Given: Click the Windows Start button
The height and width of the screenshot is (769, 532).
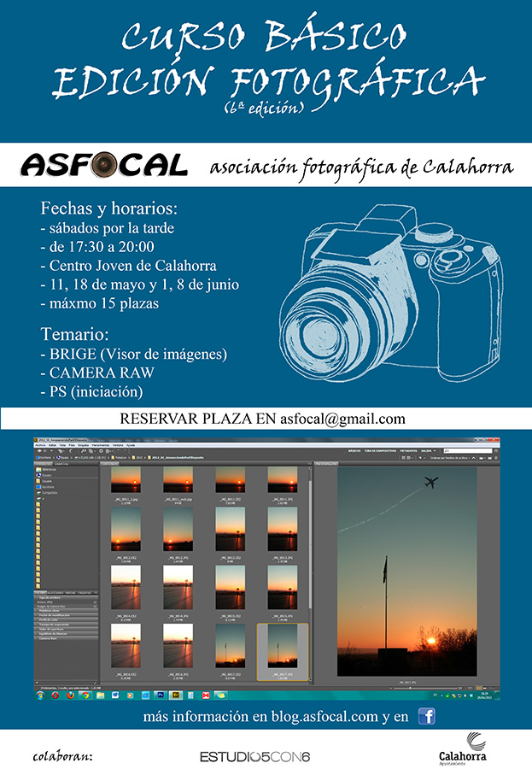Looking at the screenshot, I should [x=39, y=695].
